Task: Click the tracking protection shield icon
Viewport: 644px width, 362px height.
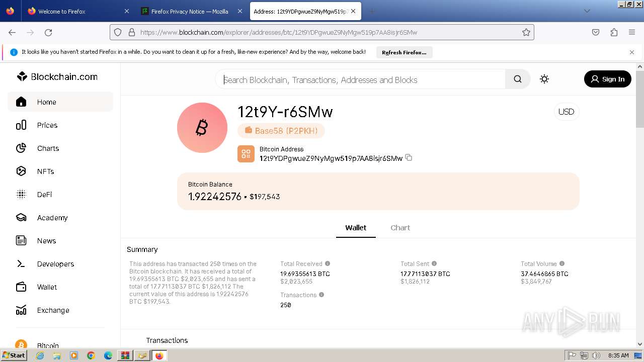Action: pyautogui.click(x=118, y=32)
